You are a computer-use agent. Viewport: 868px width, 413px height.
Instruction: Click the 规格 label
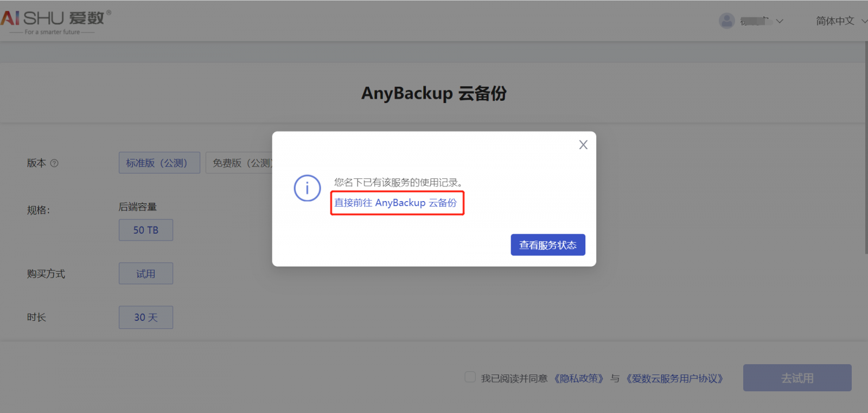[39, 210]
